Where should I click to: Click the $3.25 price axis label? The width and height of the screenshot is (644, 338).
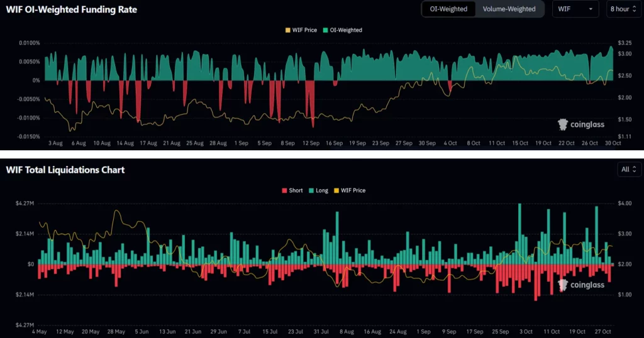point(625,43)
